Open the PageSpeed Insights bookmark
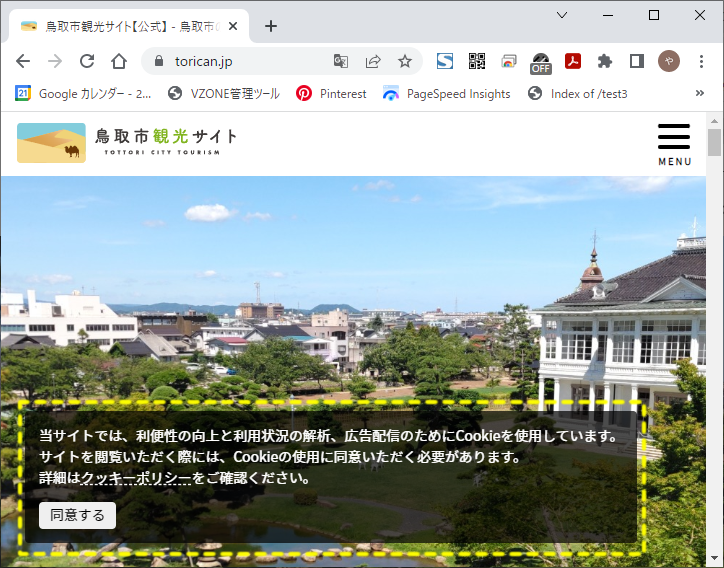This screenshot has width=724, height=568. [446, 93]
